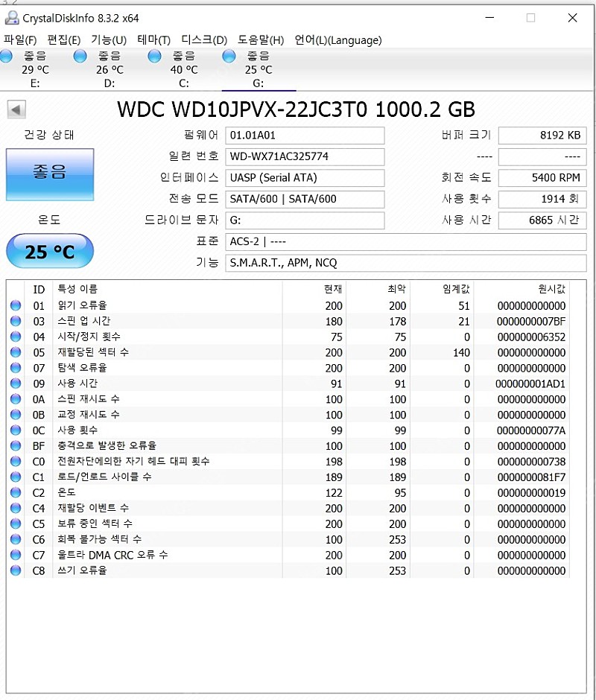Click the interface field UASP (Serial ATA)
This screenshot has height=700, width=596.
pos(305,178)
